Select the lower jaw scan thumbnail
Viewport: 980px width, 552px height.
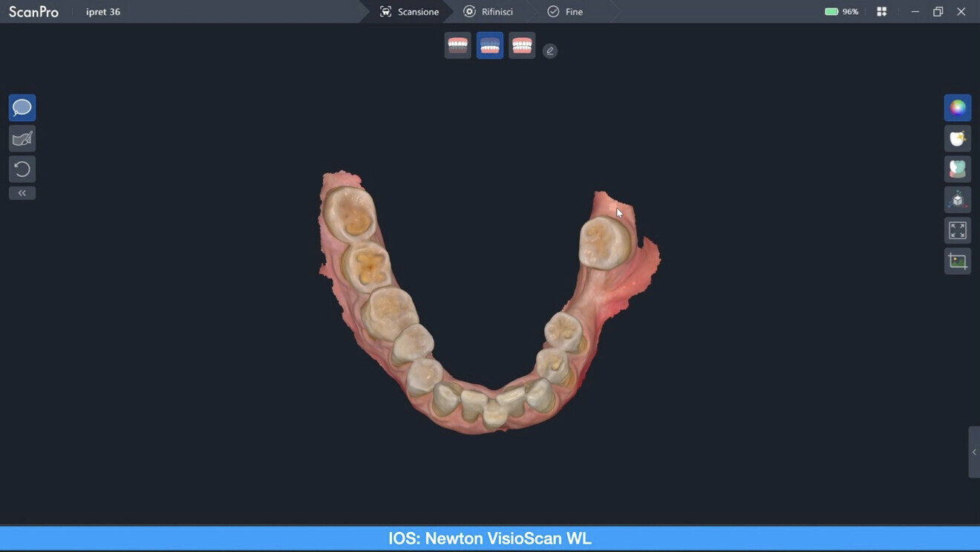click(x=489, y=45)
